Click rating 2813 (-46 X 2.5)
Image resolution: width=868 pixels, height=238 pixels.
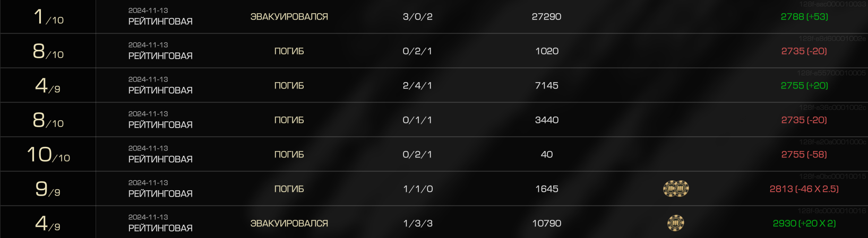(x=804, y=189)
